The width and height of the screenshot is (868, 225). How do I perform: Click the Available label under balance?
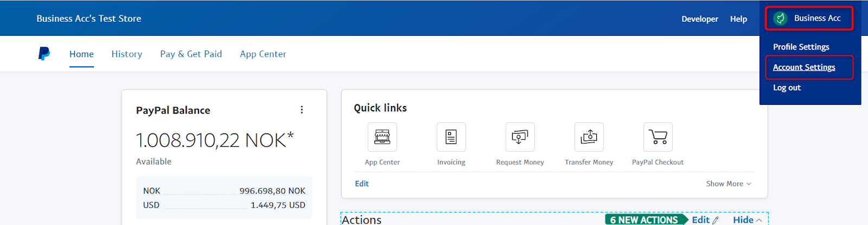coord(154,161)
